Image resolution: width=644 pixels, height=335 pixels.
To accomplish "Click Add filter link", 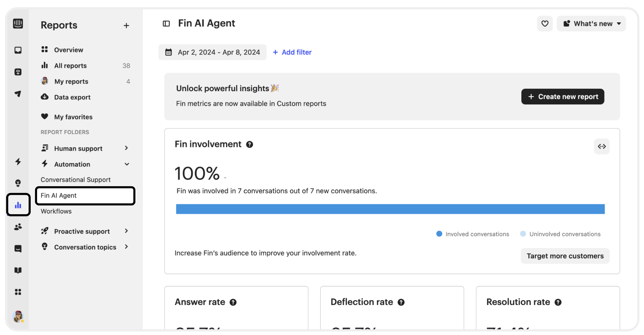I will click(x=292, y=52).
